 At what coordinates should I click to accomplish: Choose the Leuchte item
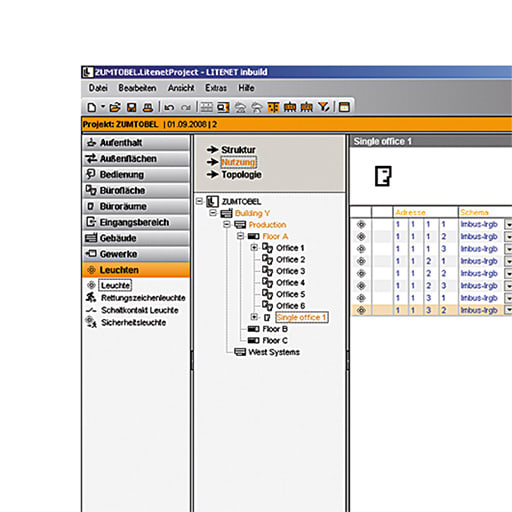[115, 285]
